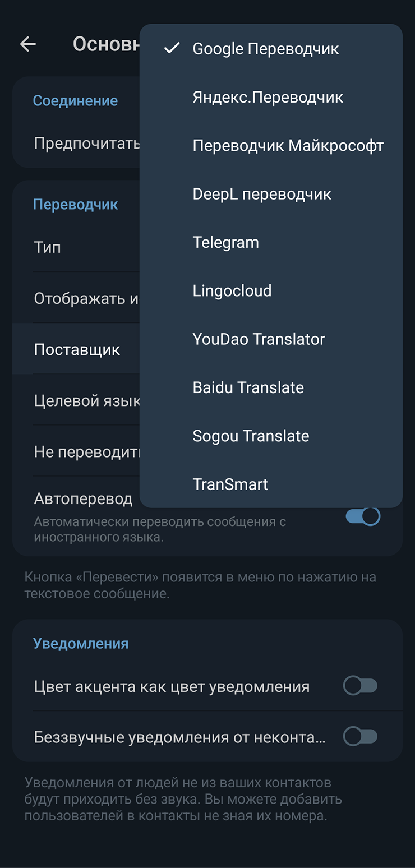Viewport: 415px width, 868px height.
Task: Pick Telegram as translation provider
Action: 225,243
